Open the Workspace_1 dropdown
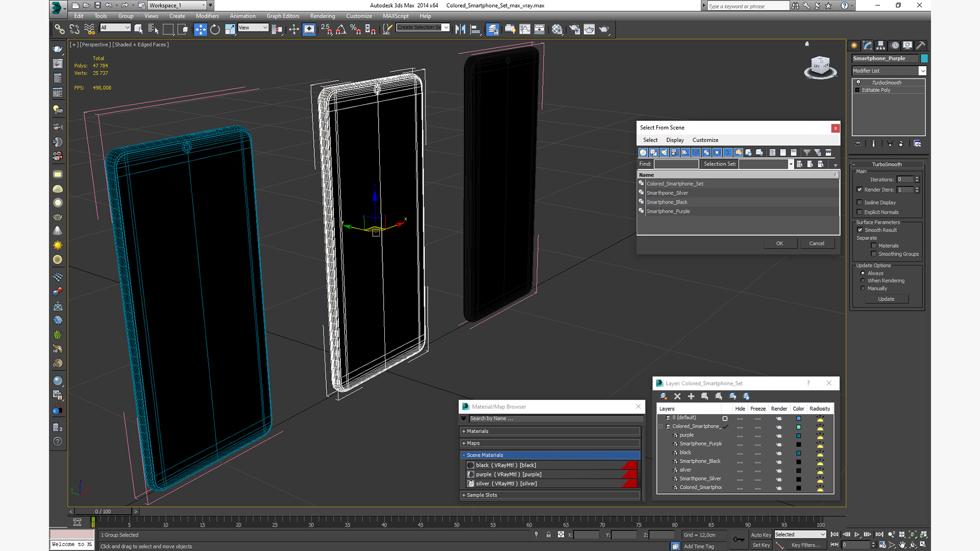Image resolution: width=980 pixels, height=551 pixels. coord(178,5)
